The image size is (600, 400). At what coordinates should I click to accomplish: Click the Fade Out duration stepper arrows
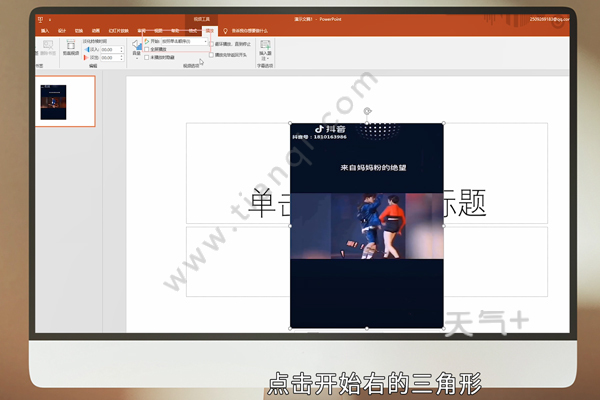(121, 57)
